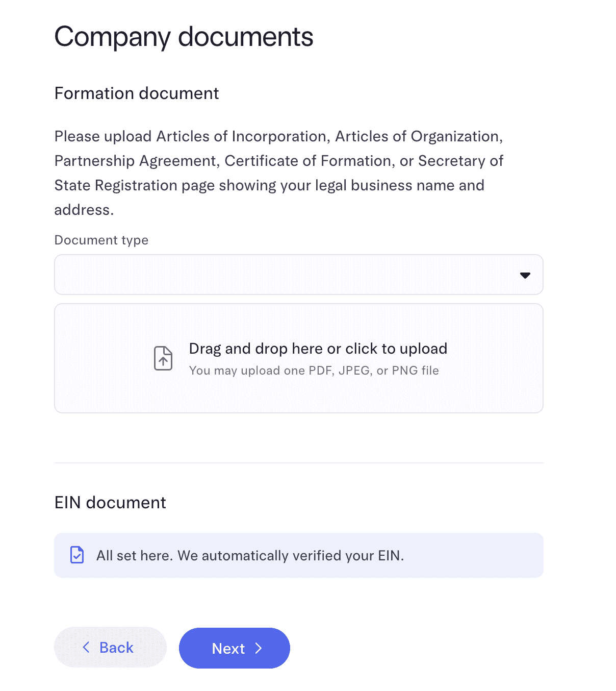Click the right chevron beside Next
The image size is (616, 691).
259,648
